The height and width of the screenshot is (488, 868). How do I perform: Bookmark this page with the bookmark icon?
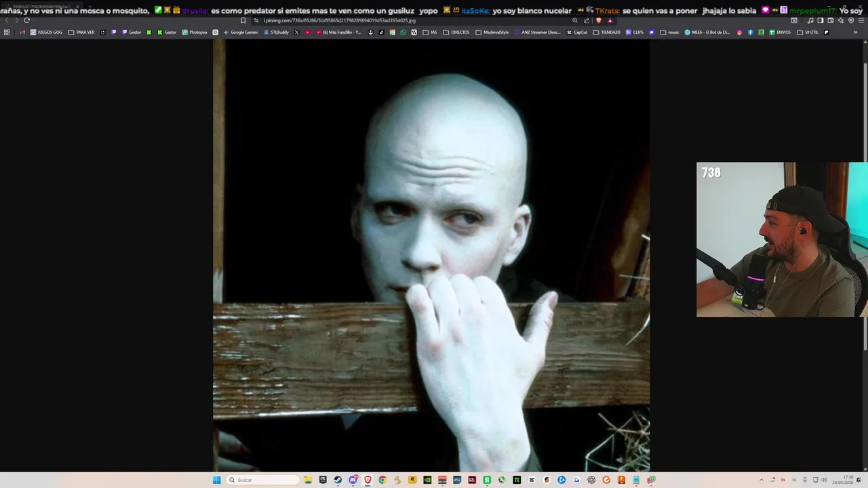point(243,20)
